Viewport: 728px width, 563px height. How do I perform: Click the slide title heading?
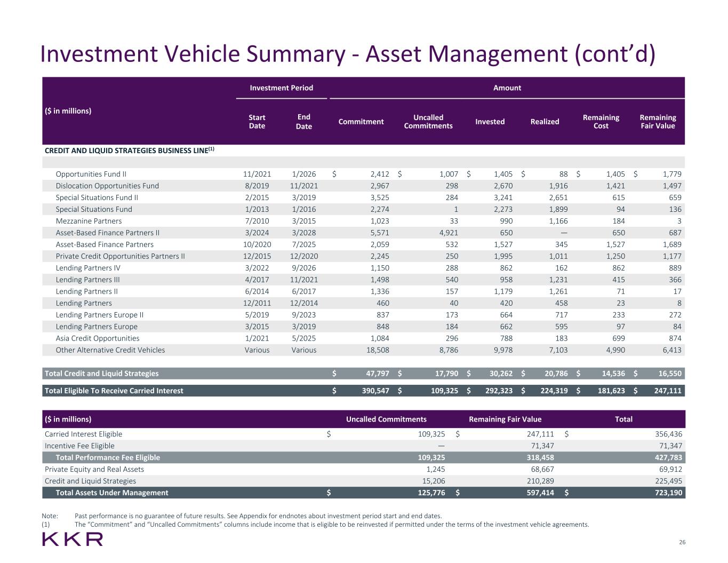point(347,54)
